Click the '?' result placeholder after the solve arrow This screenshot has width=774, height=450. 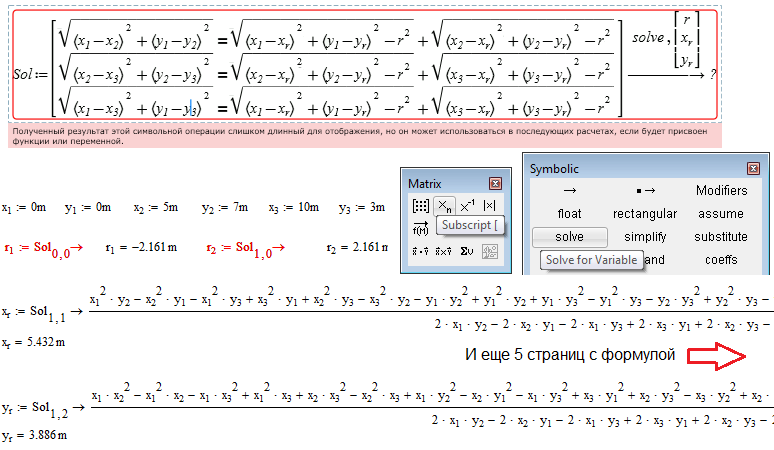[x=713, y=75]
